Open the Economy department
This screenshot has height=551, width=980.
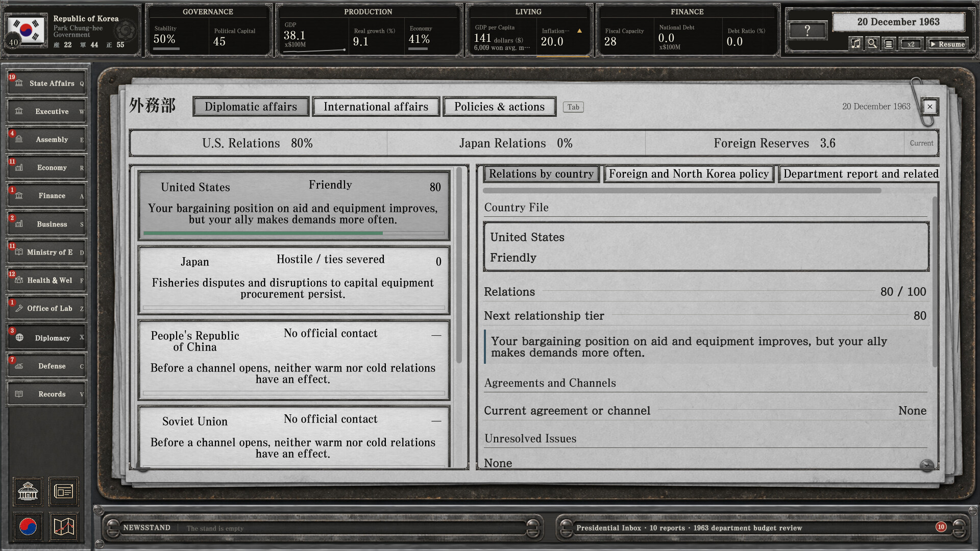pos(46,167)
